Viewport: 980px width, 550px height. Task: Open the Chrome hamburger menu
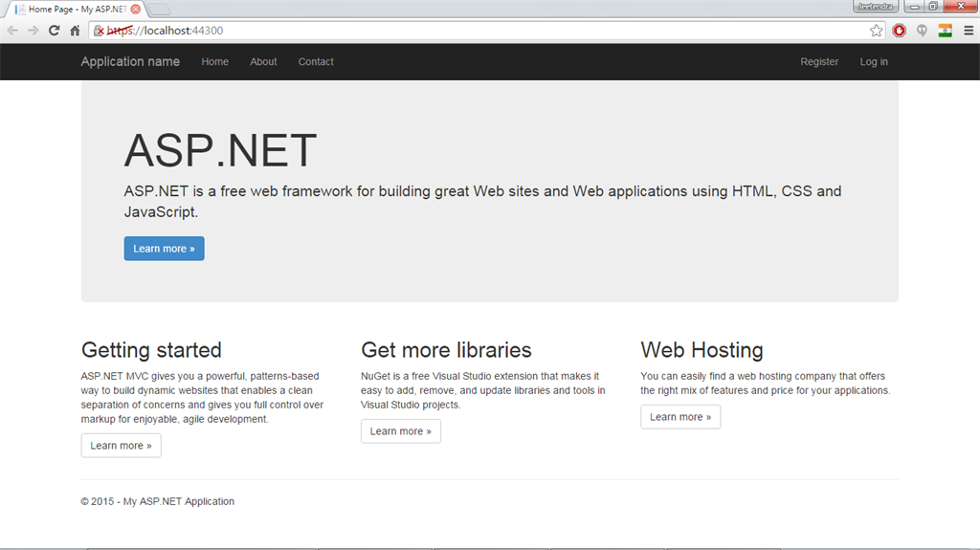[969, 31]
